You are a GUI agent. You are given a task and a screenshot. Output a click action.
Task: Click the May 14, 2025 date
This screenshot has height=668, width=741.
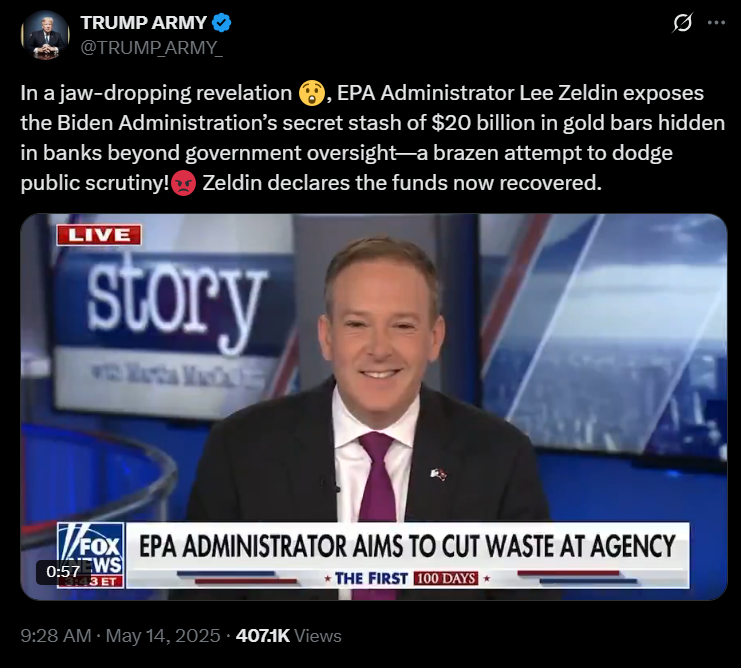(163, 636)
